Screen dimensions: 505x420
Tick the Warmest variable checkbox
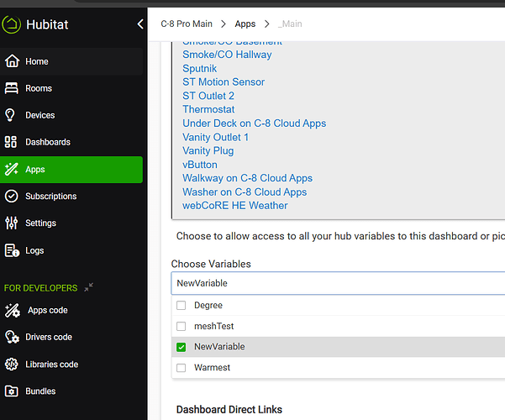click(181, 367)
